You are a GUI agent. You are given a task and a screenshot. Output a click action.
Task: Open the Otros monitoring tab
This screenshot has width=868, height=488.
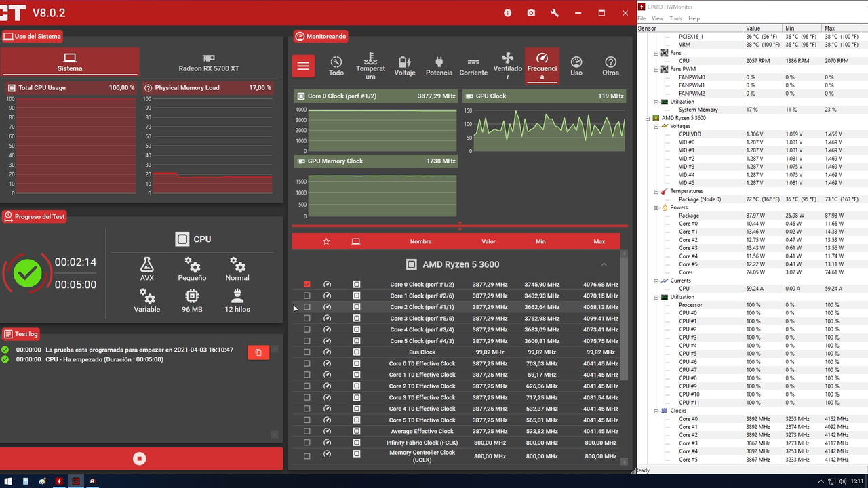pyautogui.click(x=610, y=66)
